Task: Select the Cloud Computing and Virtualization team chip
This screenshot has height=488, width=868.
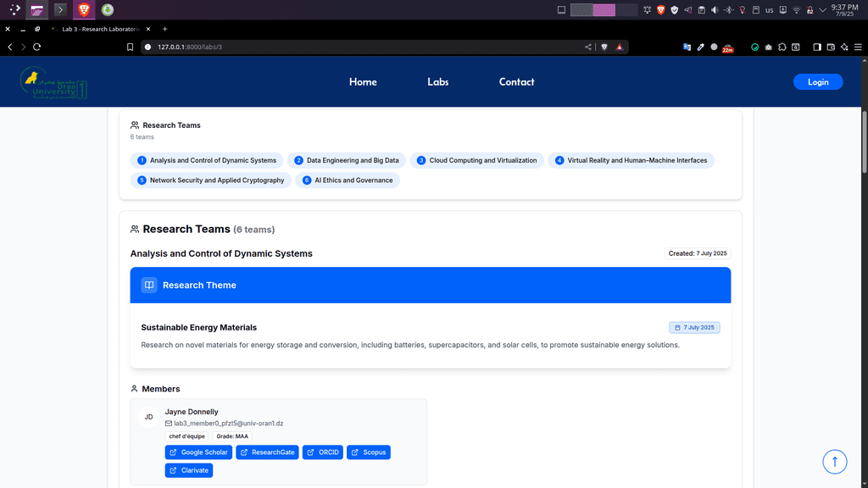Action: pyautogui.click(x=477, y=160)
